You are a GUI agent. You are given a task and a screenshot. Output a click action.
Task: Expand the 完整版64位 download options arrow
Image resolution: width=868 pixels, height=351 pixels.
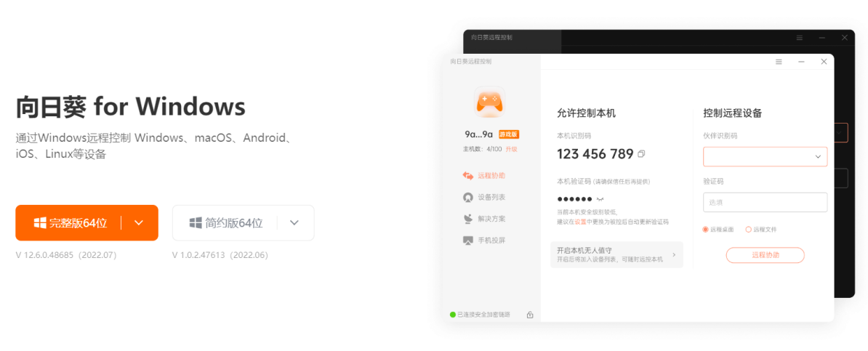(139, 223)
